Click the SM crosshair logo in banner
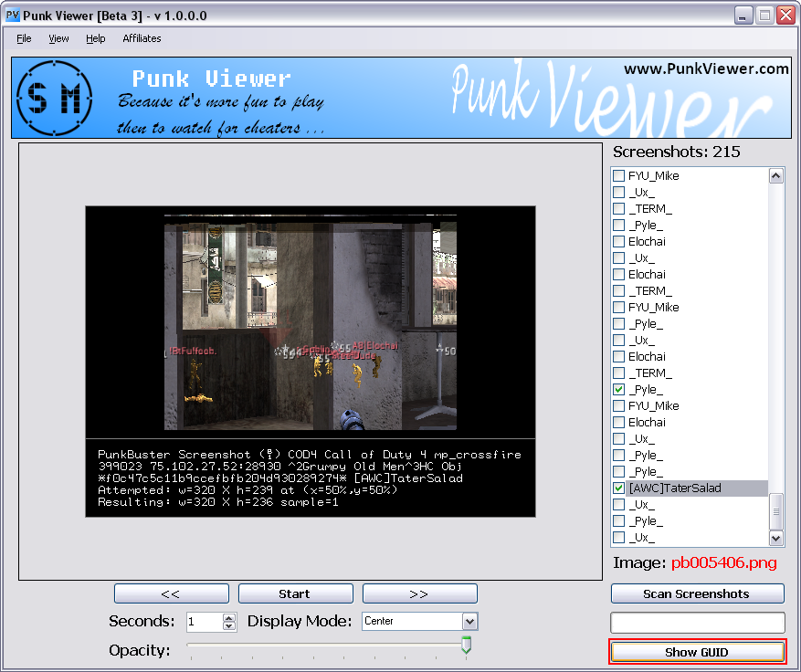The width and height of the screenshot is (801, 672). point(54,98)
